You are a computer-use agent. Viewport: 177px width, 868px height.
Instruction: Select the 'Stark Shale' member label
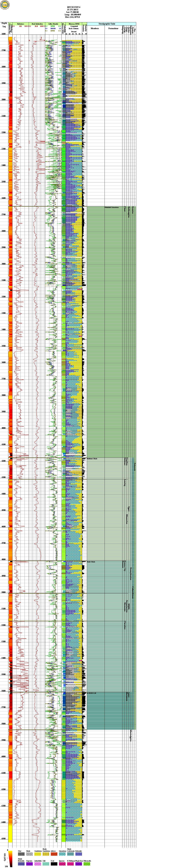point(91,562)
